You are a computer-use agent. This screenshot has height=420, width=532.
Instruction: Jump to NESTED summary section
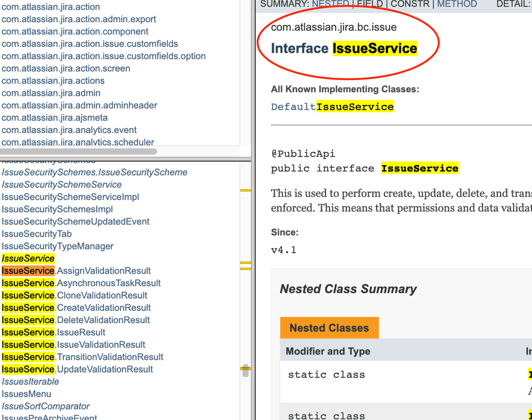point(330,4)
